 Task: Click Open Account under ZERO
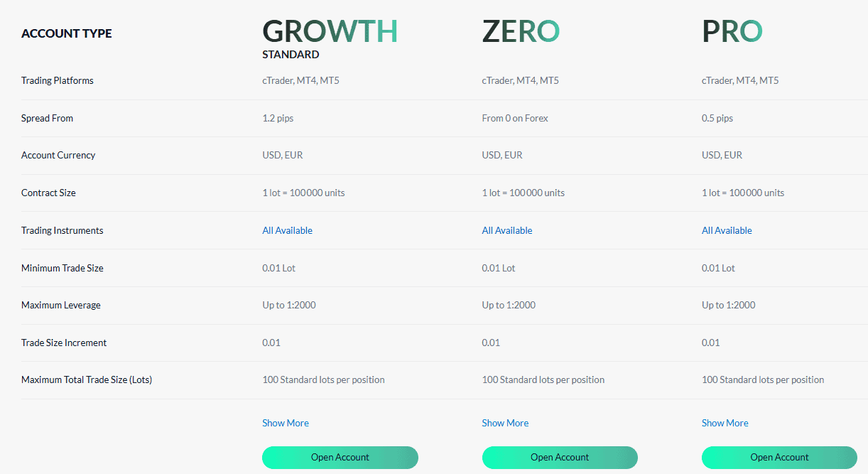pyautogui.click(x=559, y=457)
